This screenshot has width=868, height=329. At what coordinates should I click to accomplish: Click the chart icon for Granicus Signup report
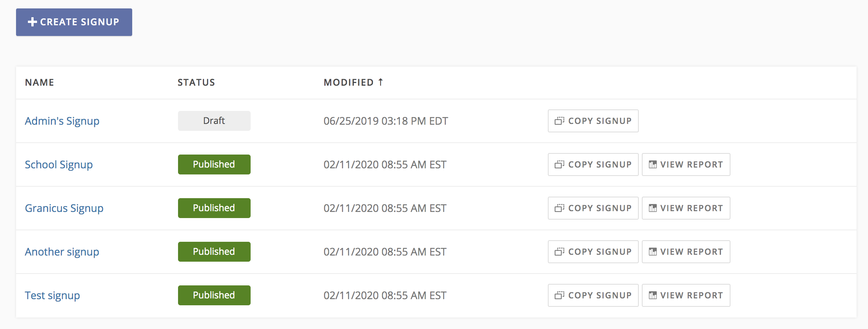pyautogui.click(x=653, y=208)
